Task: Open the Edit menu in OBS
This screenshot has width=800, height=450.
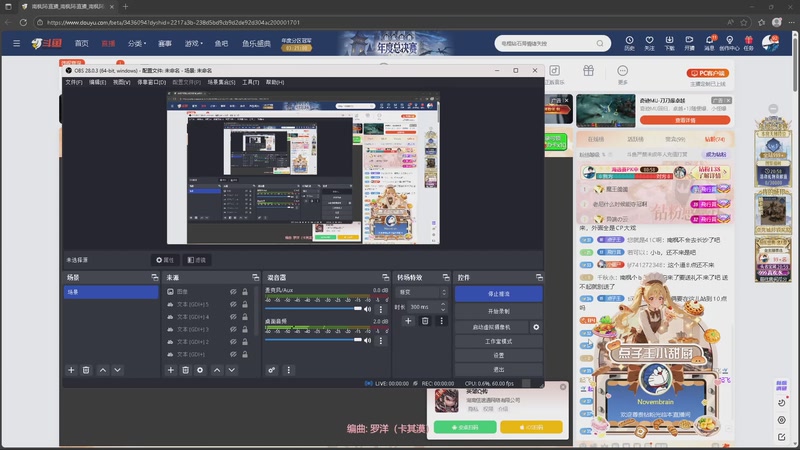Action: click(x=97, y=82)
